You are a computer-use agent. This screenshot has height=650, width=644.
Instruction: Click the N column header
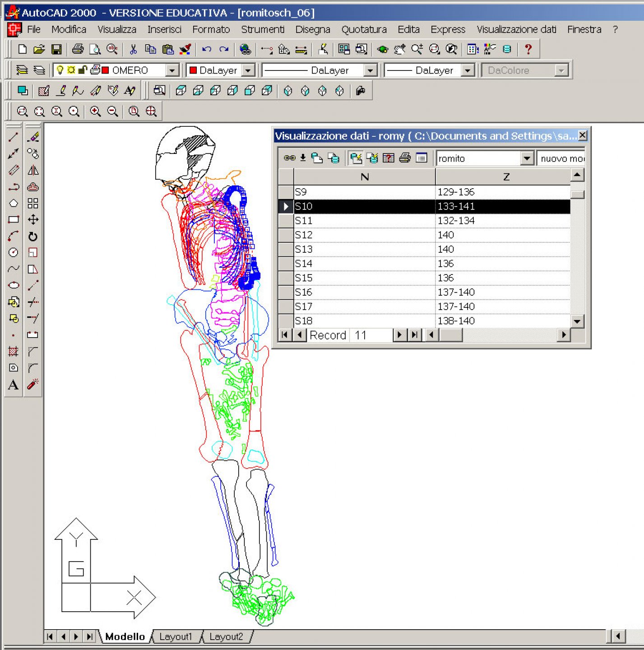365,176
